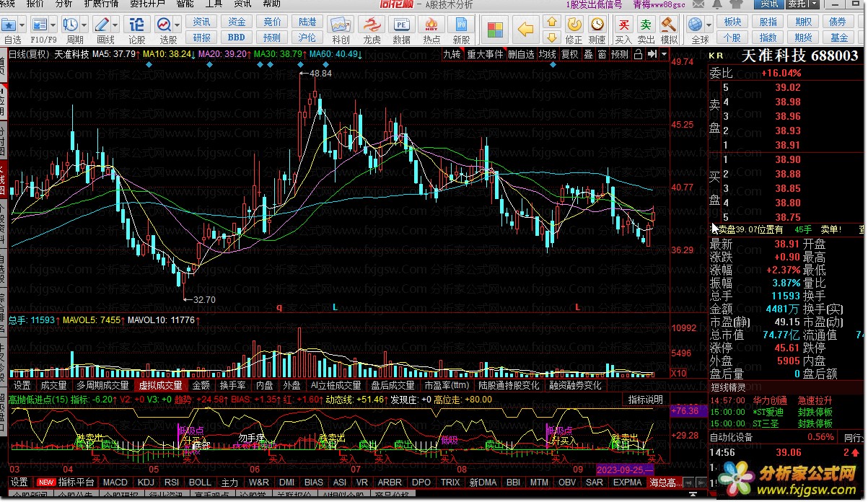Click the arrow-to-bar jump icon on chart toolbar
Screen dimensions: 868x502
coord(652,54)
